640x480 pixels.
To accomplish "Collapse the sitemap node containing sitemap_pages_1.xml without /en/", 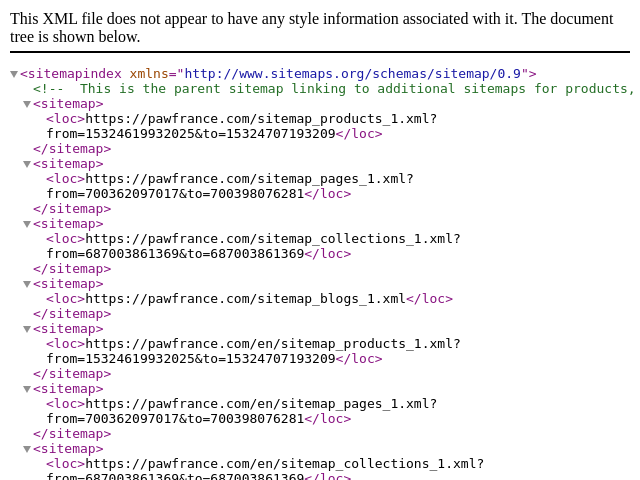I will point(27,164).
